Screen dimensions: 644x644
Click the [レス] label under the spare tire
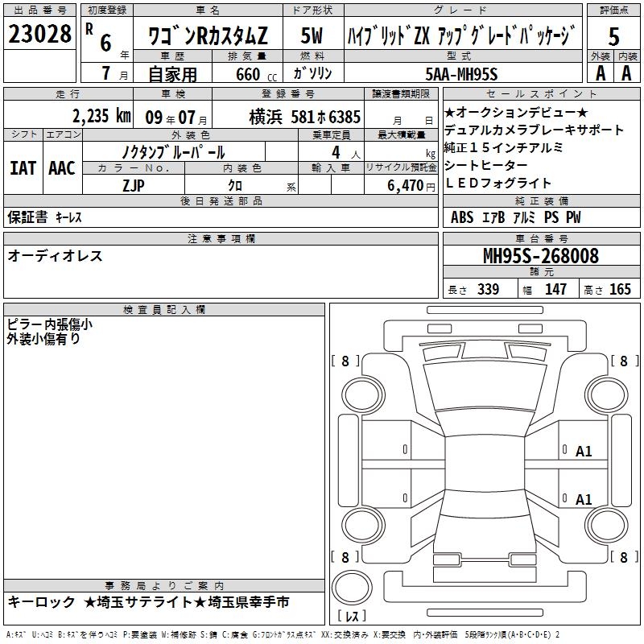[x=352, y=617]
